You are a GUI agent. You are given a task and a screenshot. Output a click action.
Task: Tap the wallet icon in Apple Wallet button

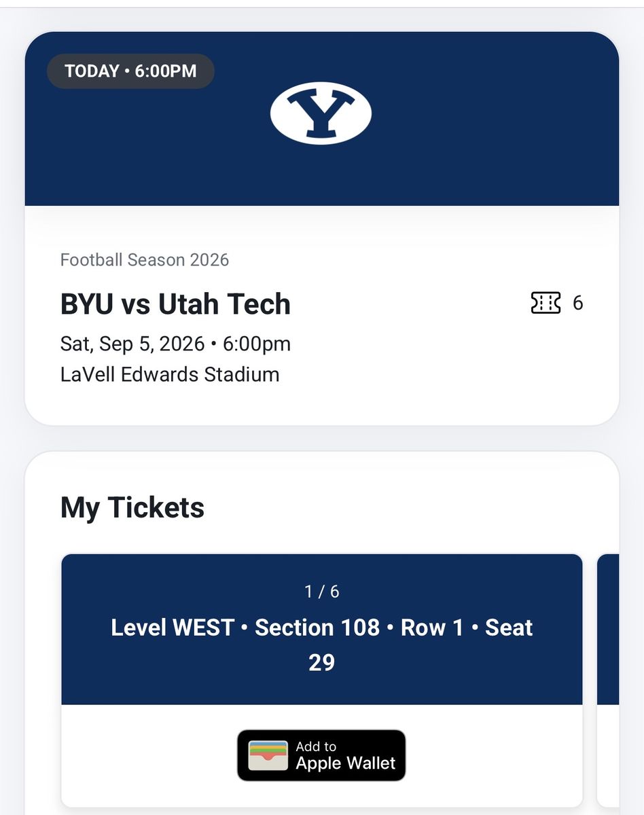tap(268, 755)
